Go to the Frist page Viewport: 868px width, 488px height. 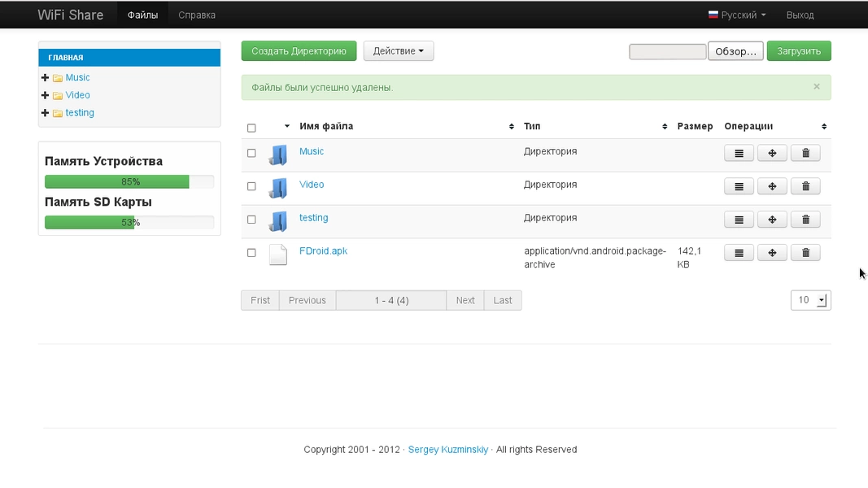(x=260, y=300)
